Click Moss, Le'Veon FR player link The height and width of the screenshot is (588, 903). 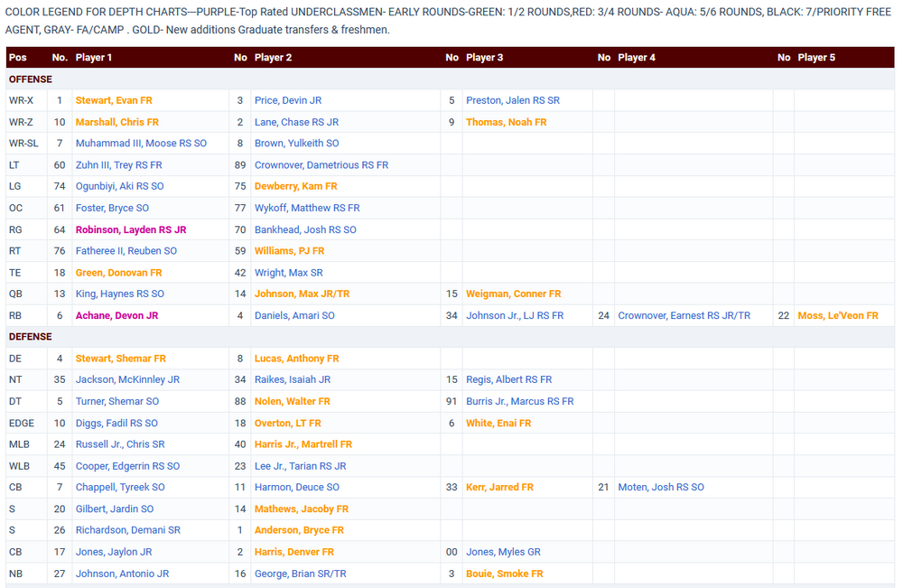coord(837,315)
